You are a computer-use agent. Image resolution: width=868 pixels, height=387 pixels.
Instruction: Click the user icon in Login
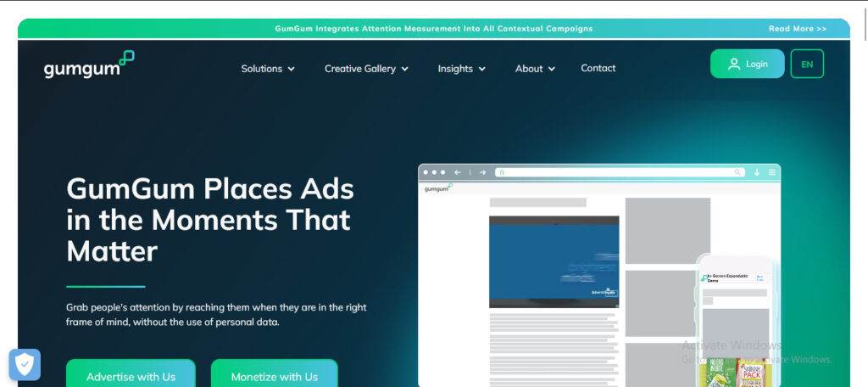[734, 64]
